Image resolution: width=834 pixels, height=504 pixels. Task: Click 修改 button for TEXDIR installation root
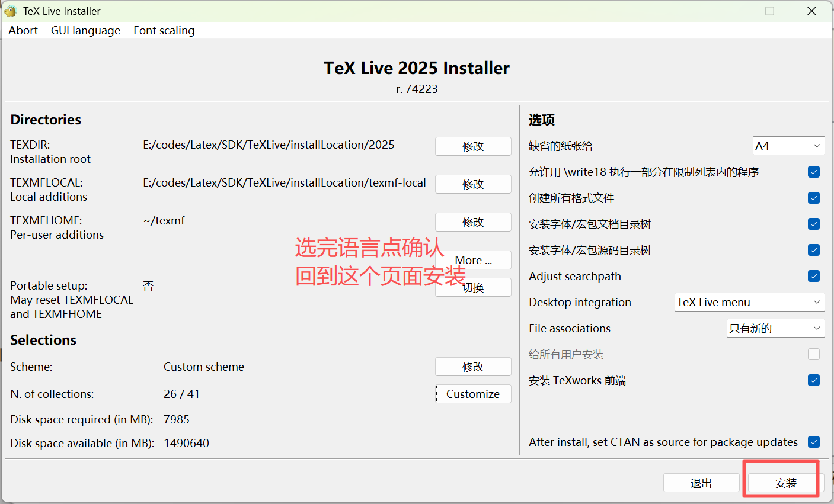click(x=472, y=146)
